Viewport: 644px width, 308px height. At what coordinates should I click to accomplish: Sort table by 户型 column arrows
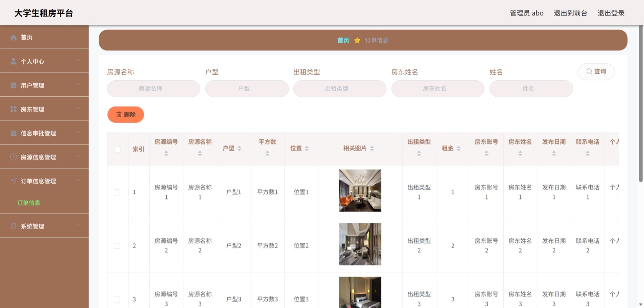[x=239, y=149]
